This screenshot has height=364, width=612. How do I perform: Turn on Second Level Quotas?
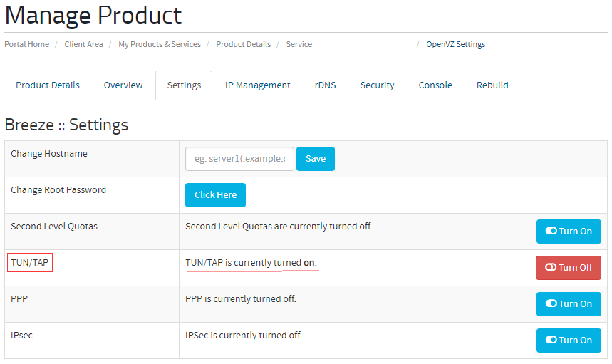click(x=569, y=232)
